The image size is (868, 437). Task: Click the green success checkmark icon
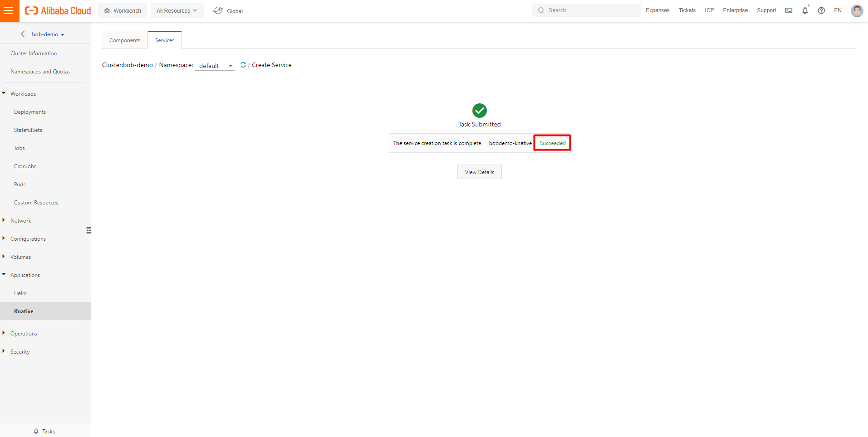pyautogui.click(x=480, y=111)
